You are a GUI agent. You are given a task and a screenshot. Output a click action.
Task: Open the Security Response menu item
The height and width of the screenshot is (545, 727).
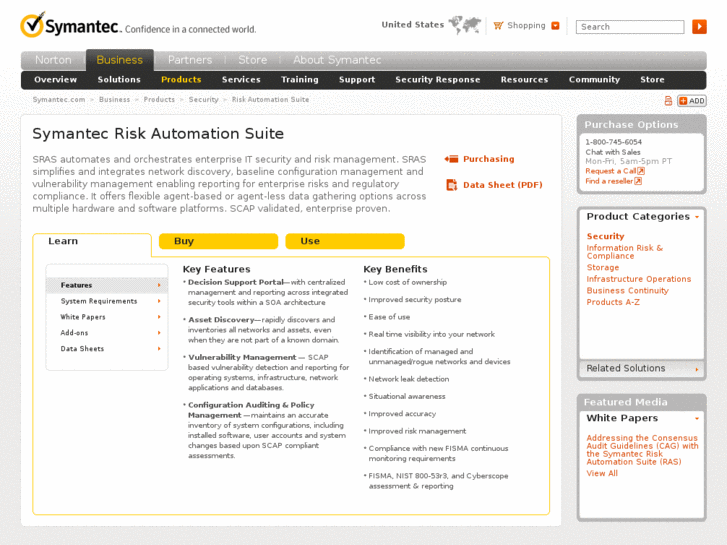(x=438, y=80)
